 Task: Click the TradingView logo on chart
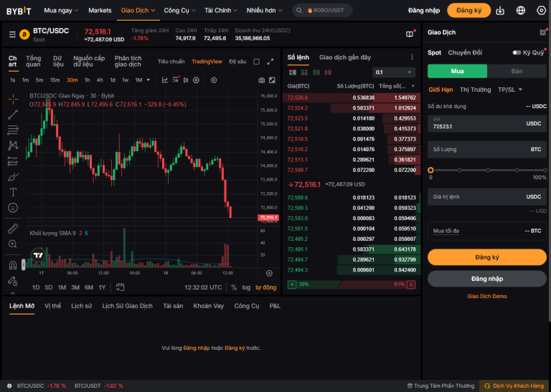click(38, 255)
